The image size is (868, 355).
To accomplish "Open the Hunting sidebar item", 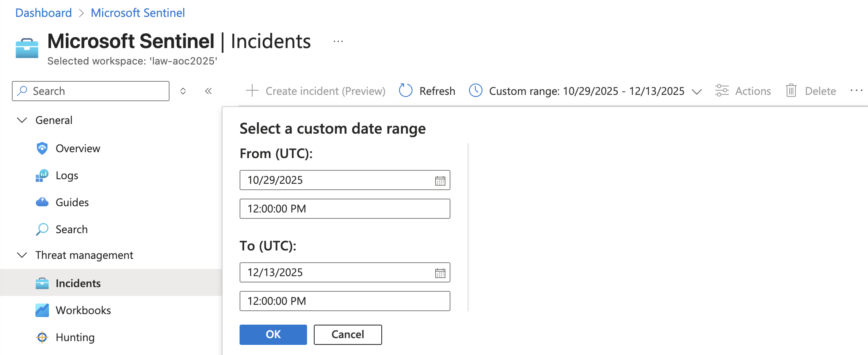I will (x=75, y=337).
